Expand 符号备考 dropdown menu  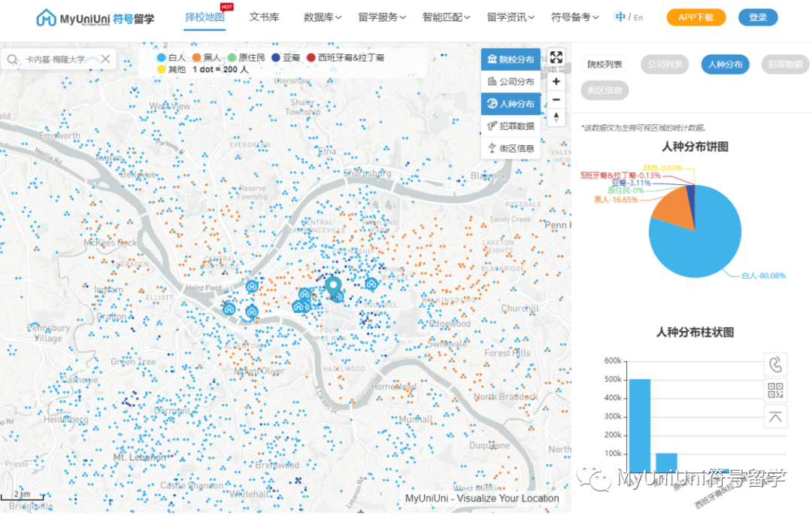click(x=575, y=17)
